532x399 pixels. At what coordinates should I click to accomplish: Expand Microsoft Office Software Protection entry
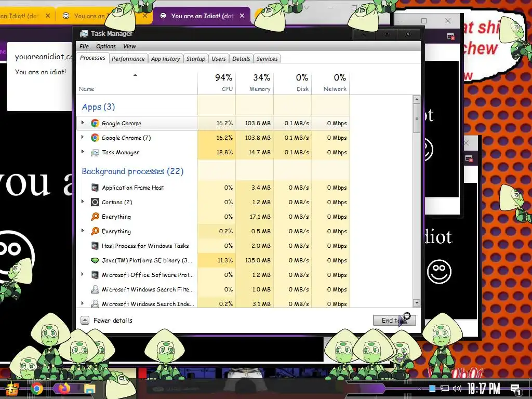pyautogui.click(x=83, y=274)
